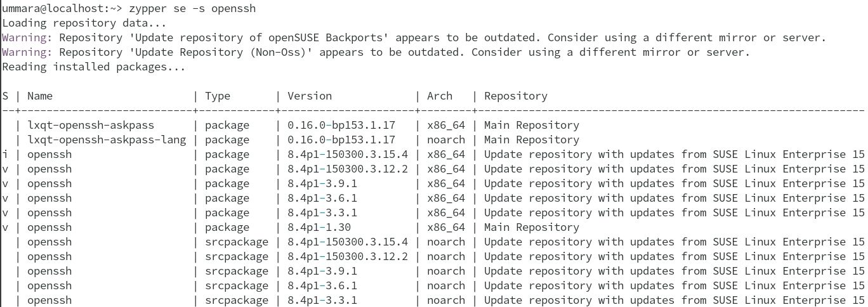This screenshot has width=868, height=307.
Task: Click the 'i' installed status of openssh
Action: [5, 155]
